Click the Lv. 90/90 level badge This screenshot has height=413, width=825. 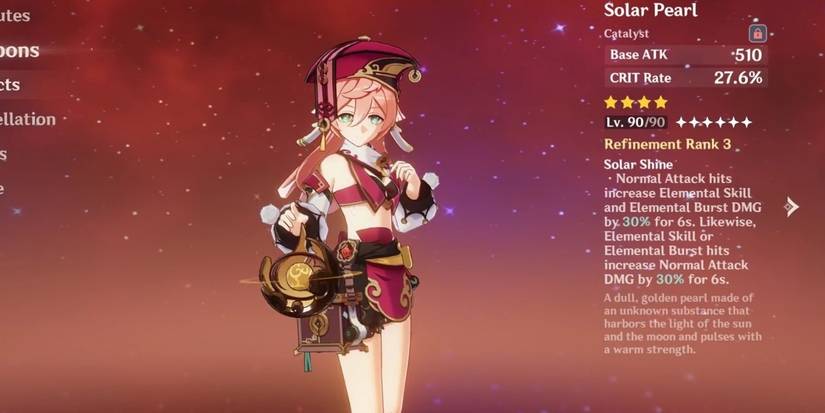tap(636, 123)
